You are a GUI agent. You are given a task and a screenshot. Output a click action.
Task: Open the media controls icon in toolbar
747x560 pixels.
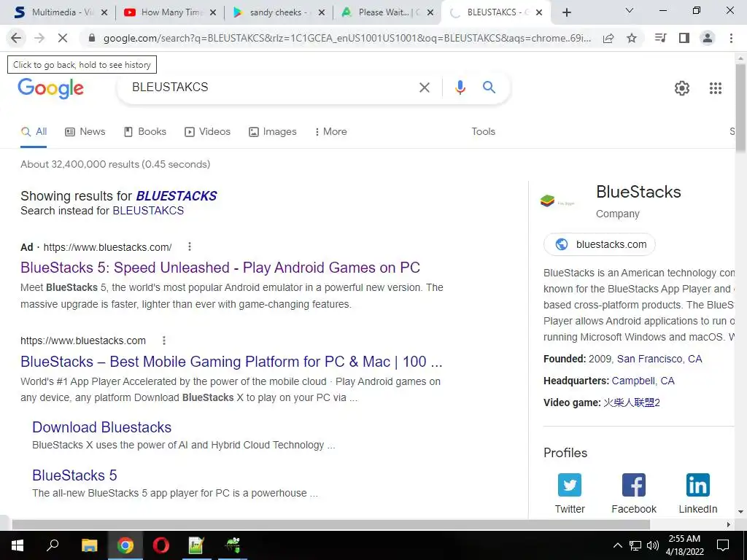661,38
